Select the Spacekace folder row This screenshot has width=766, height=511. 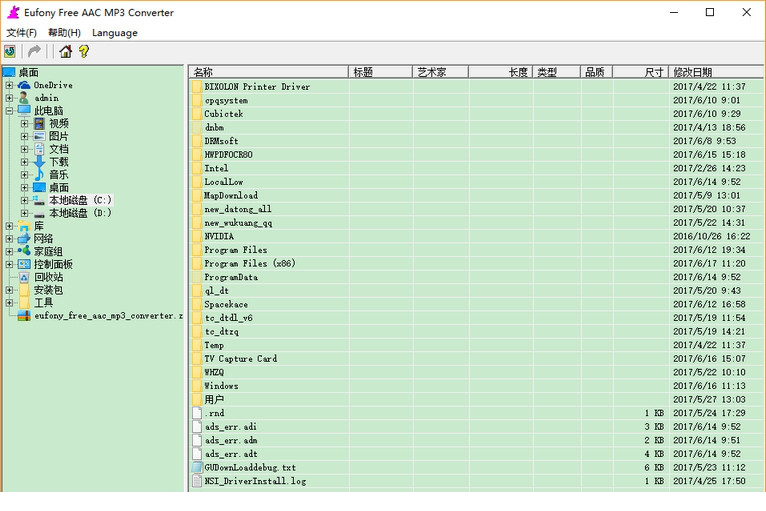point(476,304)
